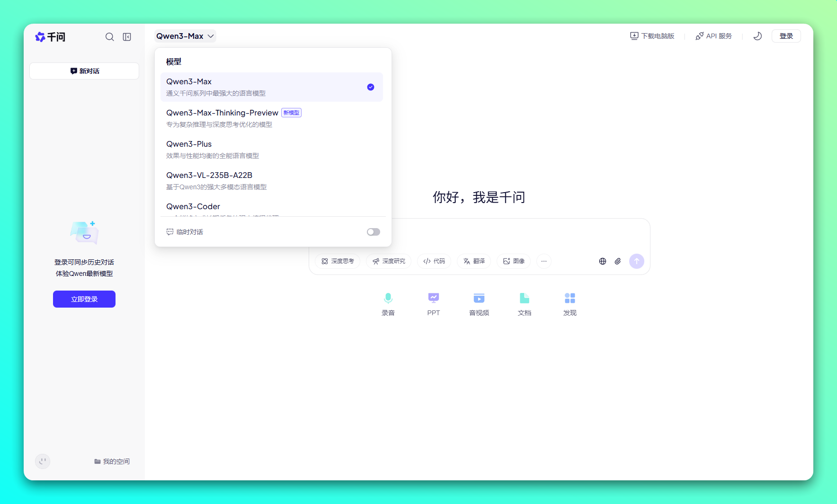Image resolution: width=837 pixels, height=504 pixels.
Task: Collapse the sidebar with panel icon
Action: click(127, 37)
